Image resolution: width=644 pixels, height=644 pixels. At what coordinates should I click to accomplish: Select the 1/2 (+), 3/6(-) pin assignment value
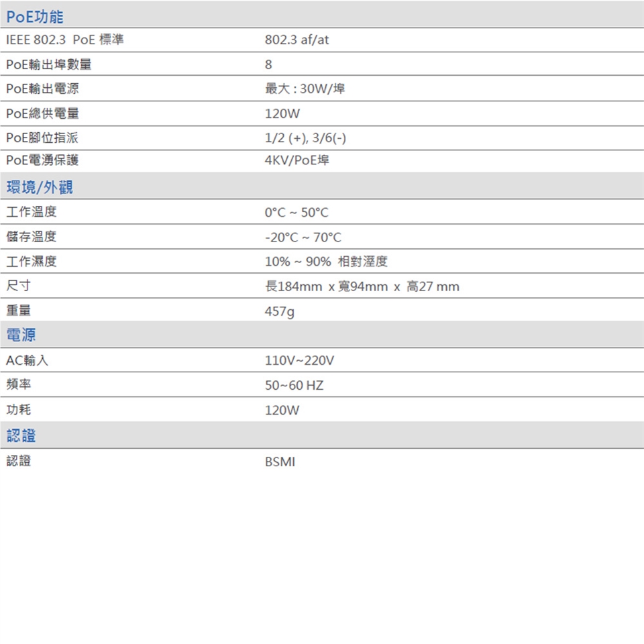pyautogui.click(x=305, y=138)
